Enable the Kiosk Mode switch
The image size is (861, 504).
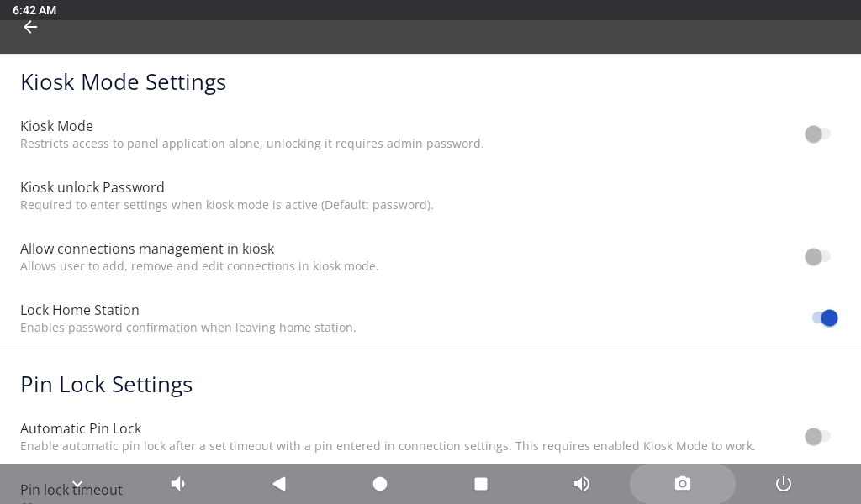tap(817, 134)
